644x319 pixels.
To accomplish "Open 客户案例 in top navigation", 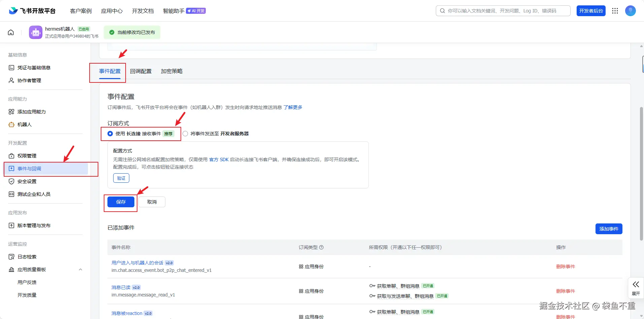I will [81, 11].
